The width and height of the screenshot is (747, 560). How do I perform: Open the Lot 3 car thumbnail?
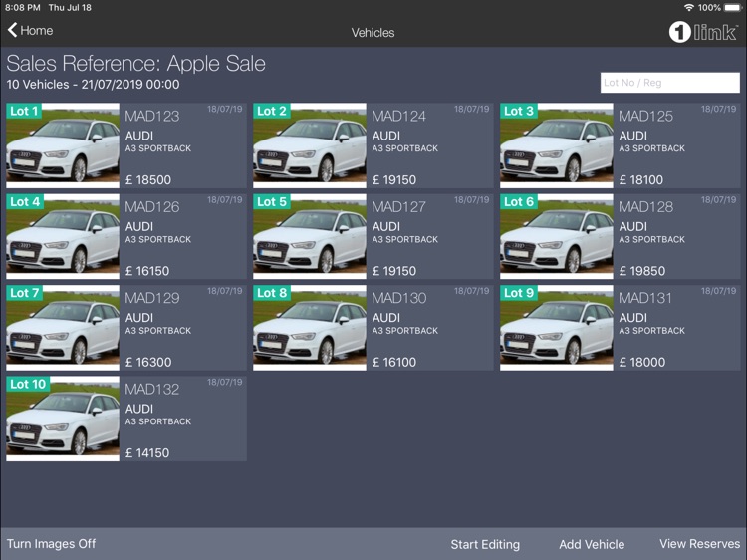557,145
